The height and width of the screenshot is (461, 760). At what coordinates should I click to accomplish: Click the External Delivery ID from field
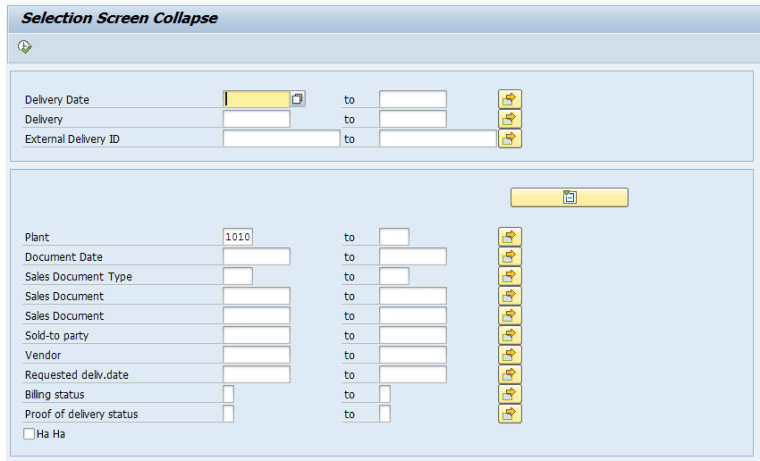tap(281, 139)
